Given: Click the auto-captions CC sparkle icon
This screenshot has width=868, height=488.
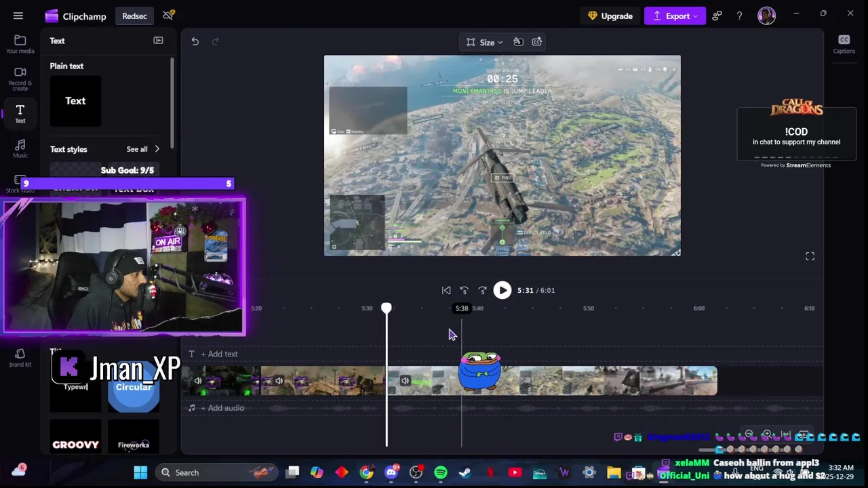Looking at the screenshot, I should coord(537,42).
